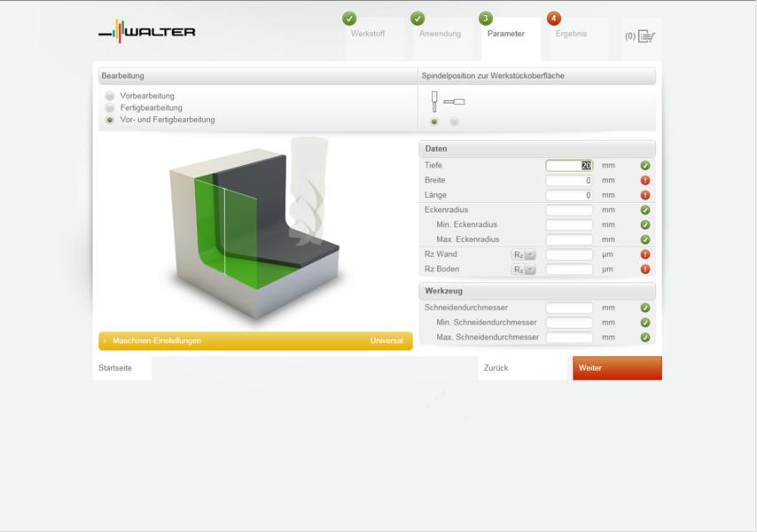The image size is (757, 532).
Task: Select the Parameter step tab
Action: [505, 34]
